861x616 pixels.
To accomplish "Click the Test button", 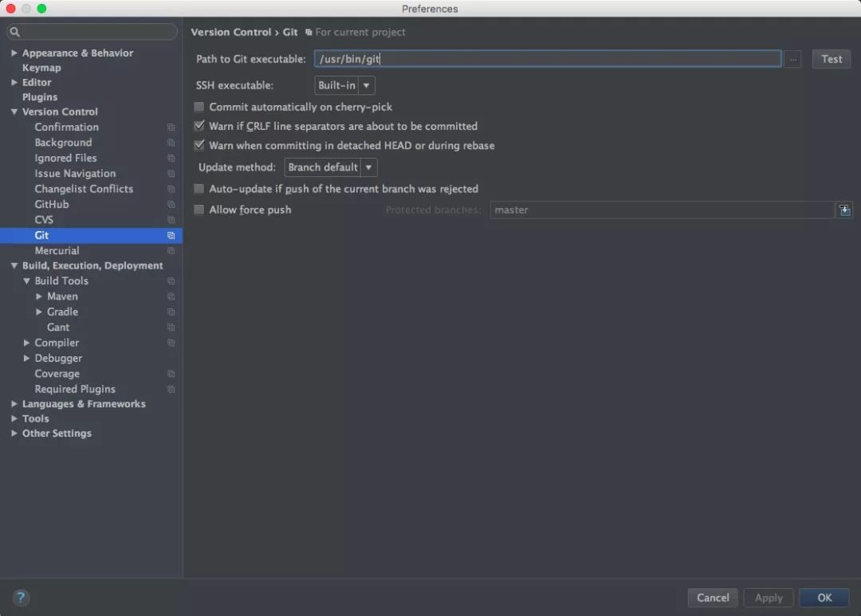I will (x=832, y=59).
